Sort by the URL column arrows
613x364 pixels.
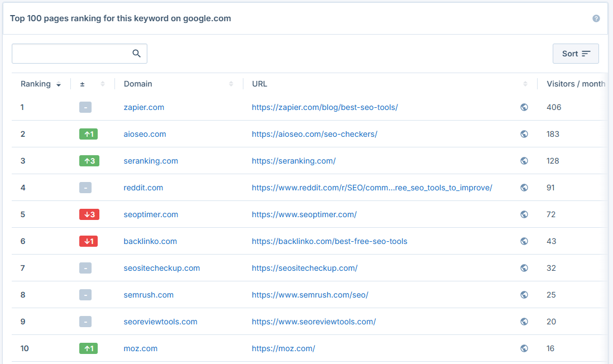(525, 84)
